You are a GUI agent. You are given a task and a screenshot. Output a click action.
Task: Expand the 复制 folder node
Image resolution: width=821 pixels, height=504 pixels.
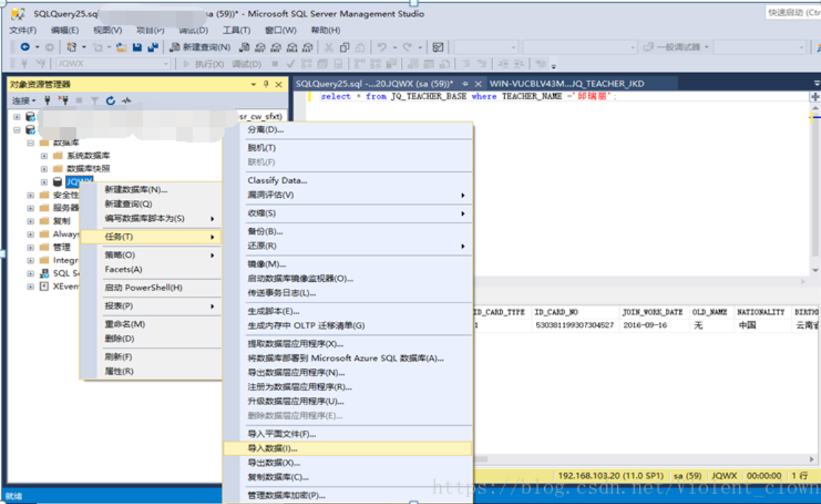pos(30,221)
